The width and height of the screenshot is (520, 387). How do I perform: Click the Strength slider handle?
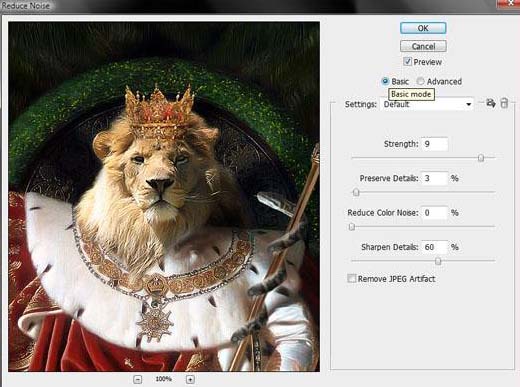481,158
